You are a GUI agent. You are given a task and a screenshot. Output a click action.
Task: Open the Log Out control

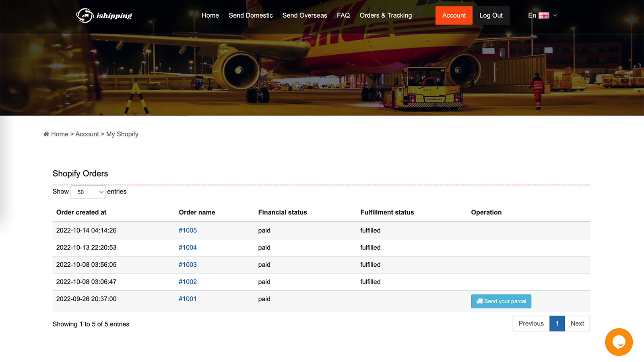(491, 15)
